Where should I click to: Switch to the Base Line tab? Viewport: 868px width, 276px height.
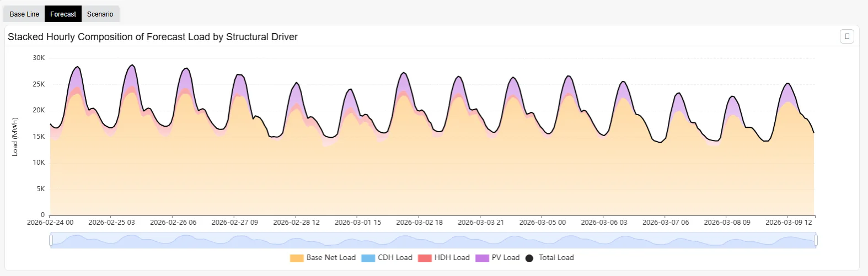pyautogui.click(x=24, y=14)
